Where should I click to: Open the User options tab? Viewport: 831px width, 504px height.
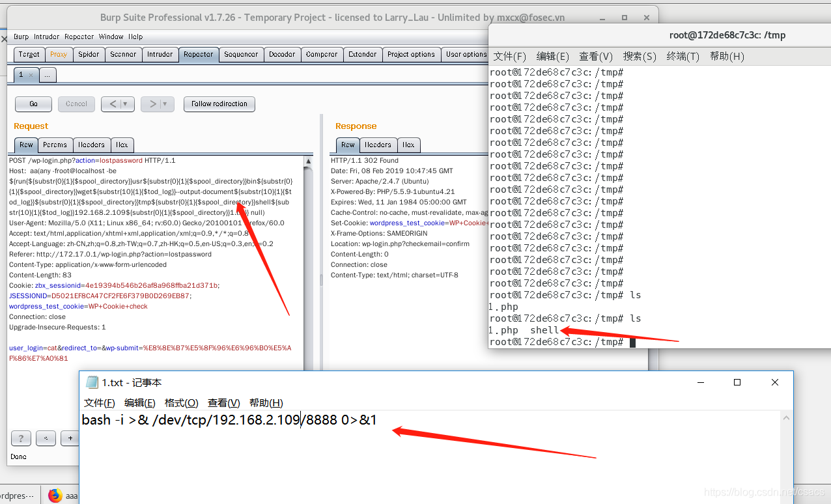(x=465, y=55)
